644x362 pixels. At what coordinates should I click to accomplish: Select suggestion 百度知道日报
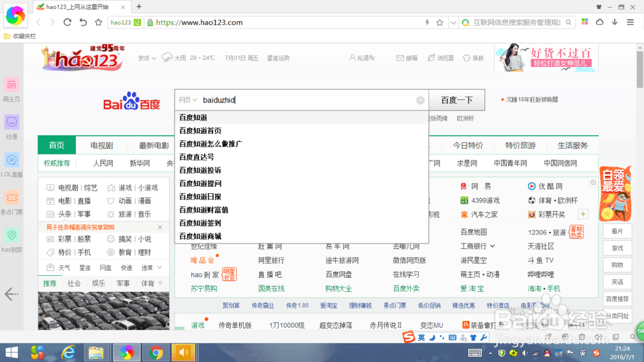pos(302,196)
